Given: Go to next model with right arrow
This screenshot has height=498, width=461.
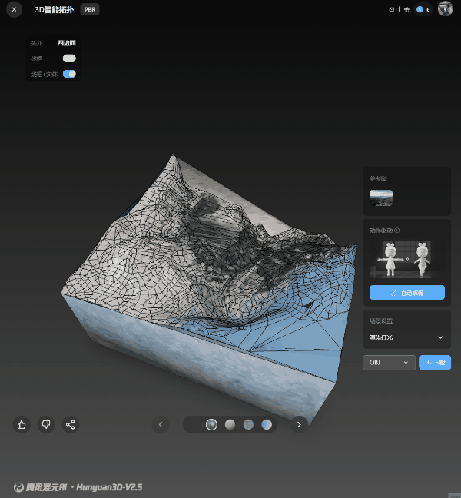Looking at the screenshot, I should coord(299,425).
